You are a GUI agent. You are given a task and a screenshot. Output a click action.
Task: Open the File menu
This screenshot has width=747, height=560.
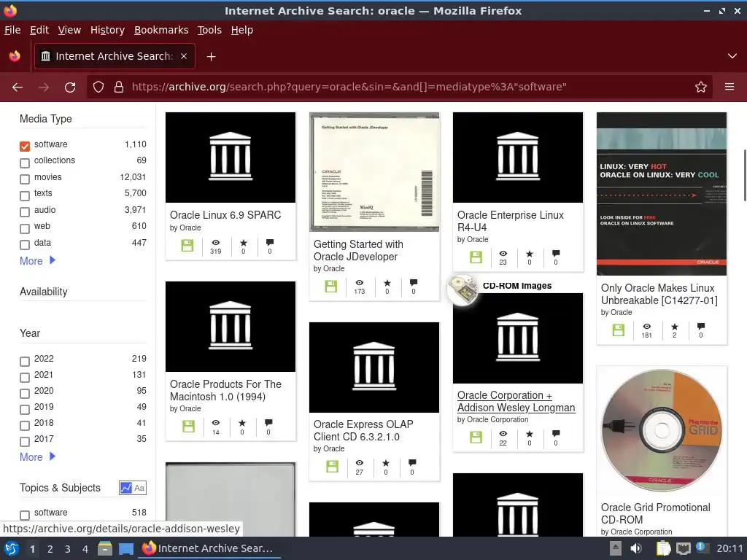[x=12, y=30]
